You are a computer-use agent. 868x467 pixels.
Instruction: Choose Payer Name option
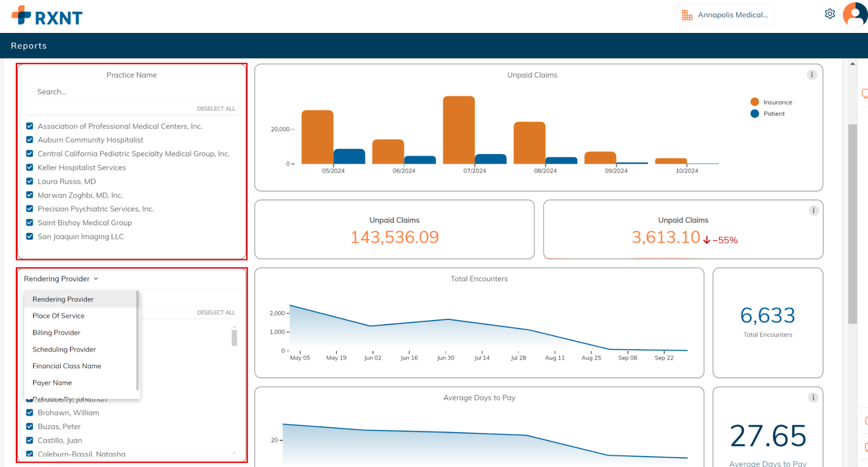click(x=52, y=383)
